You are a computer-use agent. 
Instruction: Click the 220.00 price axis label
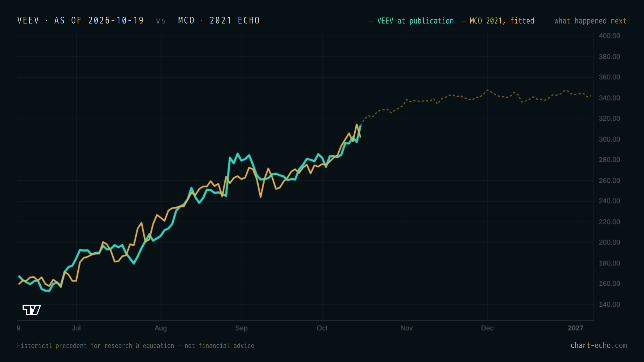[609, 222]
